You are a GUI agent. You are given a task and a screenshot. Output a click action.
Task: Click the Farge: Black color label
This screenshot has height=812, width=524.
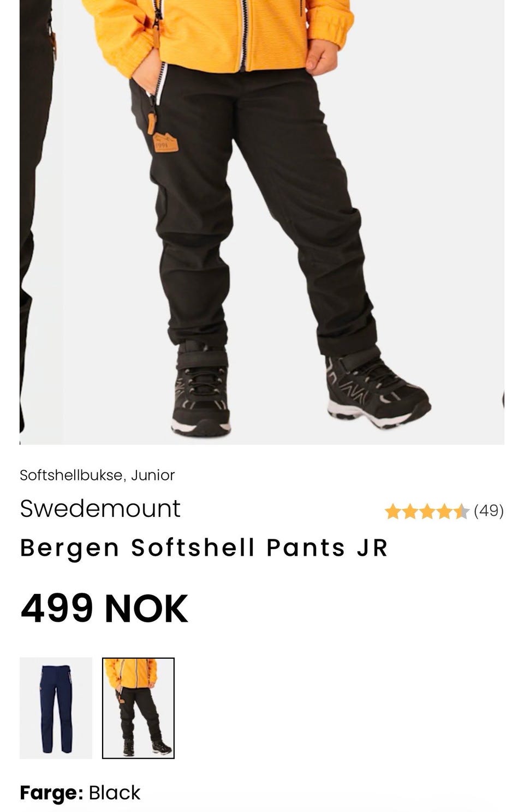point(80,792)
